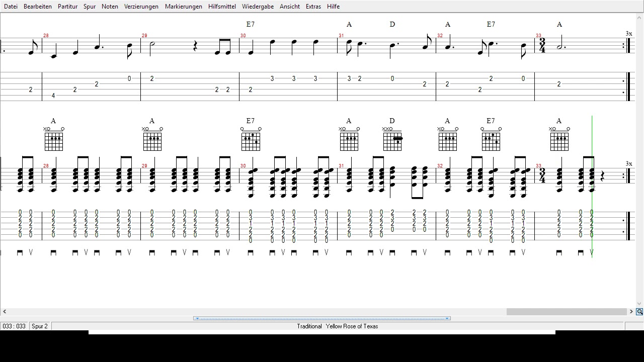Click the repeat-end barline on the lower staff
The width and height of the screenshot is (644, 362).
(x=627, y=175)
